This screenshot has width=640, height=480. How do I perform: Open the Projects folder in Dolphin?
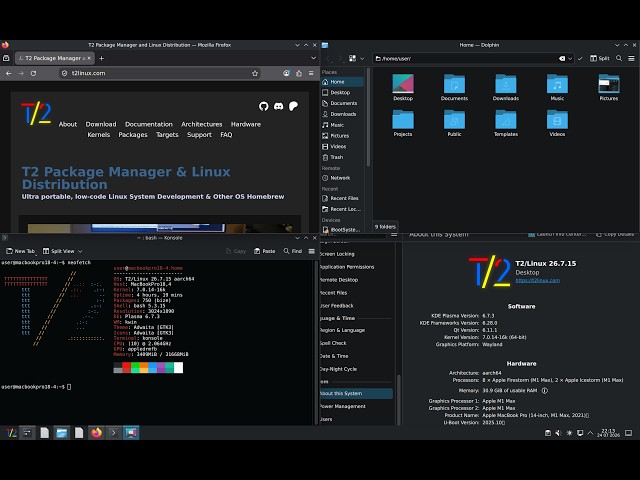(403, 123)
